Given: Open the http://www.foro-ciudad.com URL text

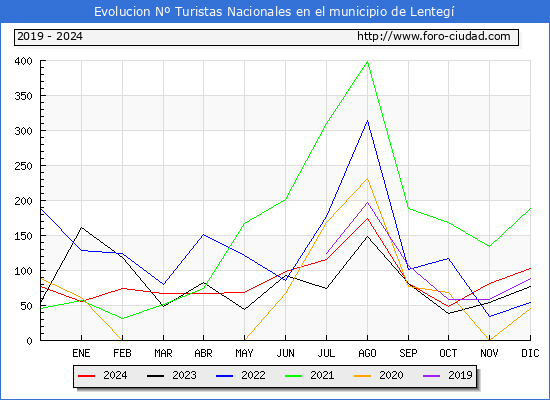Looking at the screenshot, I should (434, 36).
